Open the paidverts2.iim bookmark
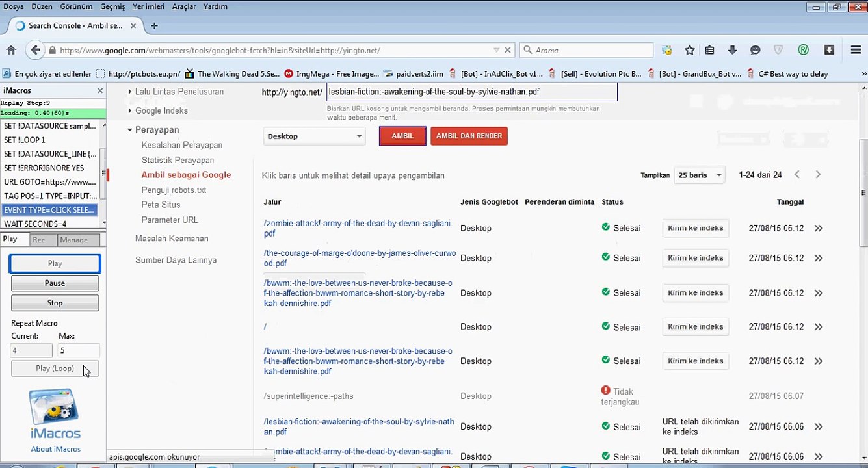Screen dimensions: 868x468 [415, 74]
